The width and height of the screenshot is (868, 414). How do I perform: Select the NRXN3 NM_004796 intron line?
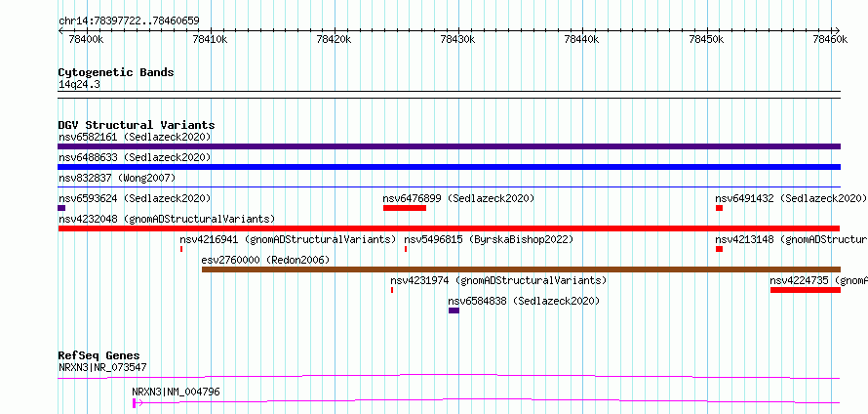pos(492,400)
